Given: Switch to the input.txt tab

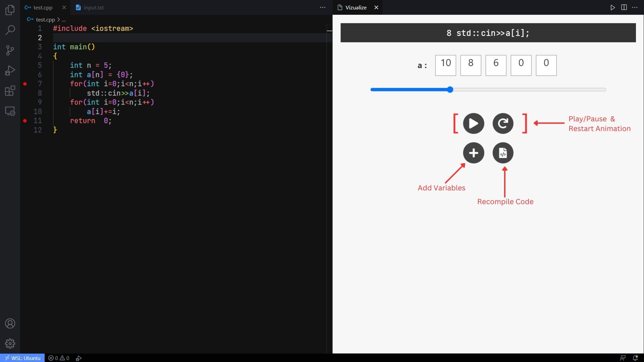Looking at the screenshot, I should pyautogui.click(x=90, y=7).
